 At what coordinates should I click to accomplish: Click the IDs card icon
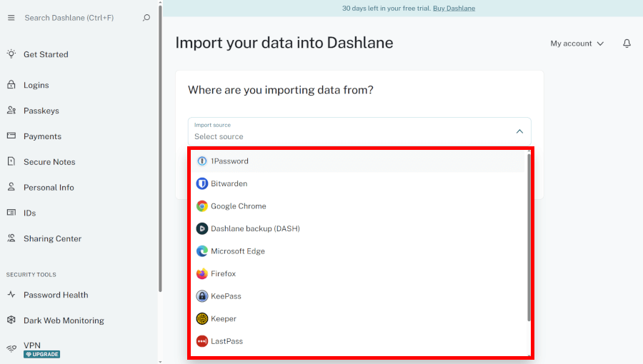[x=11, y=213]
